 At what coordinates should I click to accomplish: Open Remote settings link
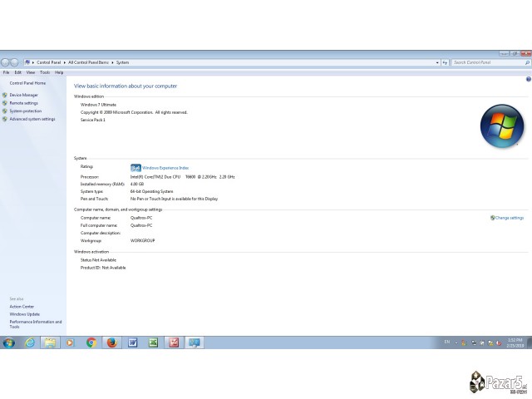(x=23, y=103)
